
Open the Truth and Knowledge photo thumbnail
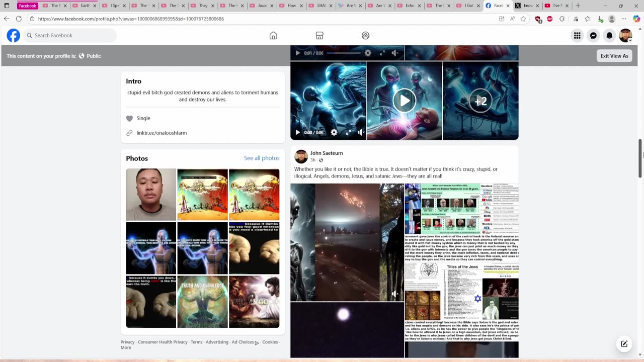click(202, 302)
